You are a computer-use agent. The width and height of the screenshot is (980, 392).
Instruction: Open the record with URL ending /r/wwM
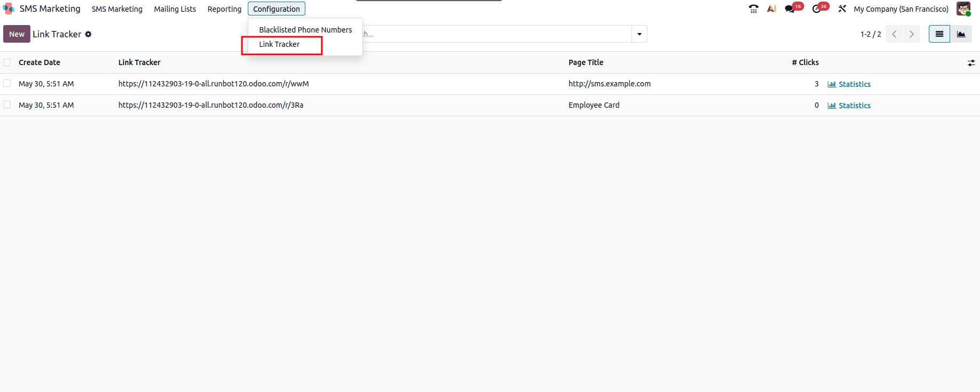coord(214,84)
